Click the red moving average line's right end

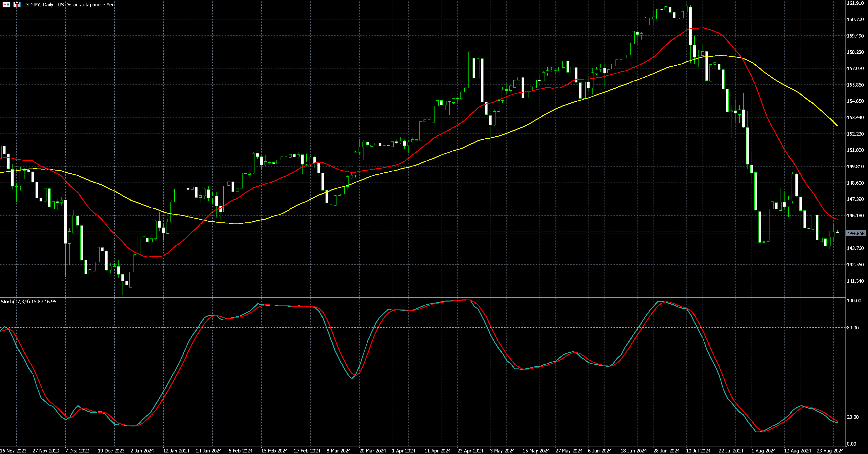(x=837, y=219)
